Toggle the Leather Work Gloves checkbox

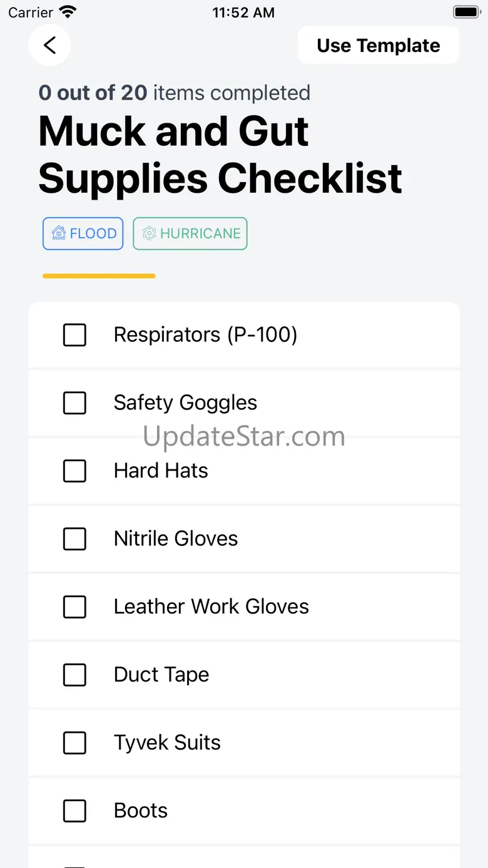(75, 607)
